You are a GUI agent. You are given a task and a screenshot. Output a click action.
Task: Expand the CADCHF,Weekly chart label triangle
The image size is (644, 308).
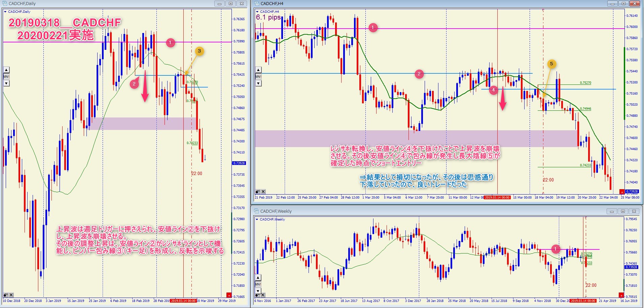tap(257, 219)
